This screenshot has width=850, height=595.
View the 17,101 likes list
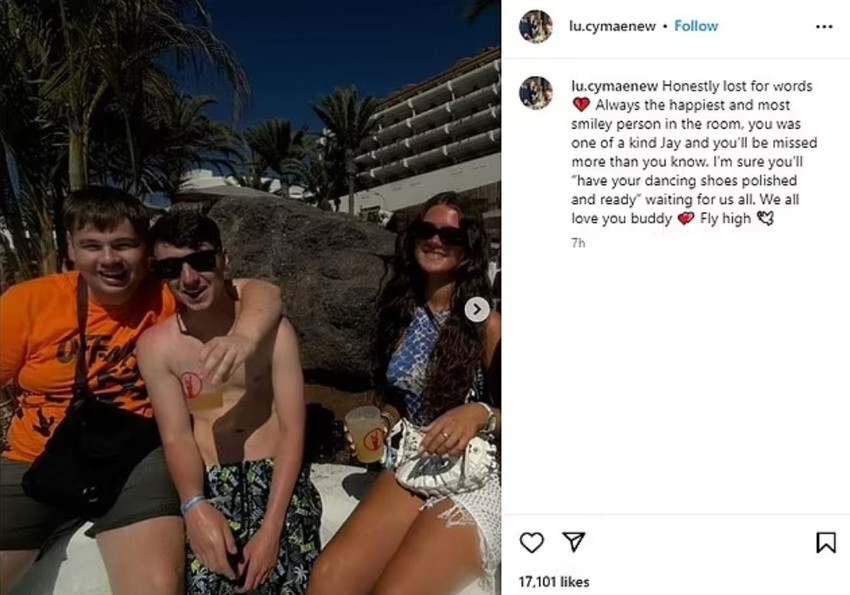553,582
